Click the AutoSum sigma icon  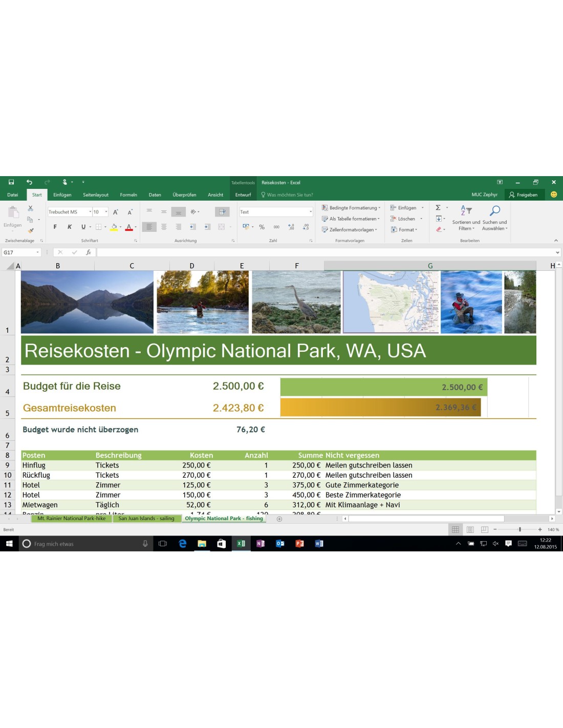[438, 208]
